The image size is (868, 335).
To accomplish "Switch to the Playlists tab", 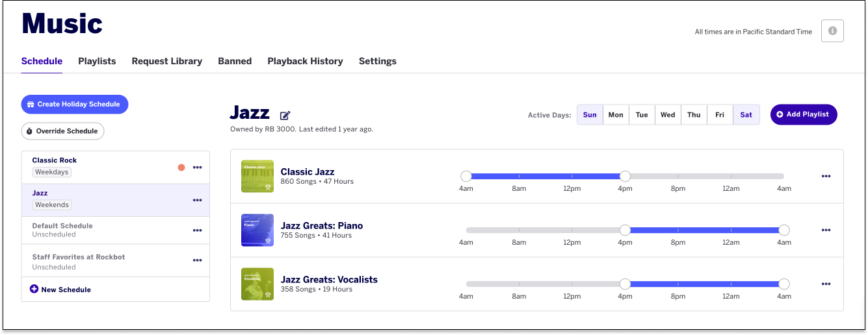I will pyautogui.click(x=97, y=61).
